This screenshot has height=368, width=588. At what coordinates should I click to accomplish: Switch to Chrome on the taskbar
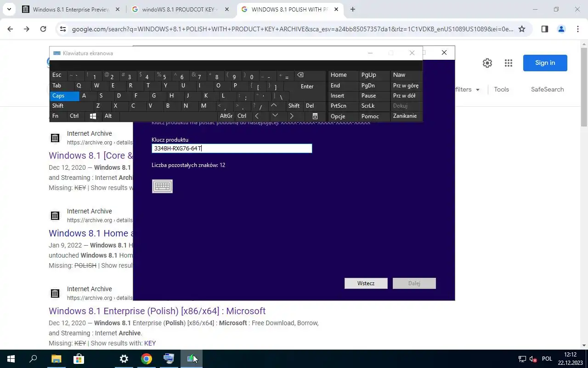pos(147,359)
